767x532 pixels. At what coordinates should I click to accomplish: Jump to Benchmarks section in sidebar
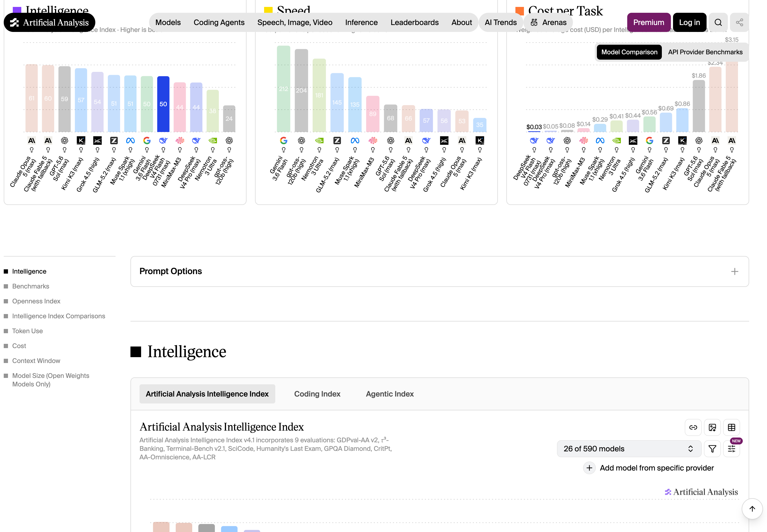(x=31, y=286)
